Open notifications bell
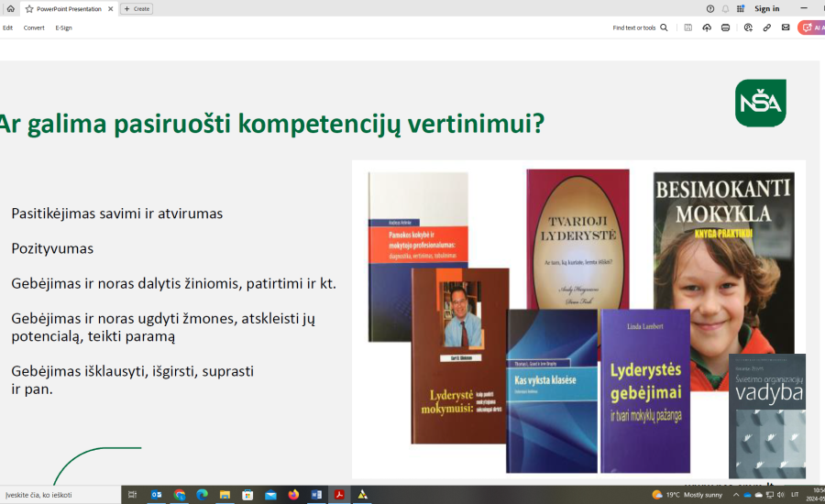 [x=726, y=9]
